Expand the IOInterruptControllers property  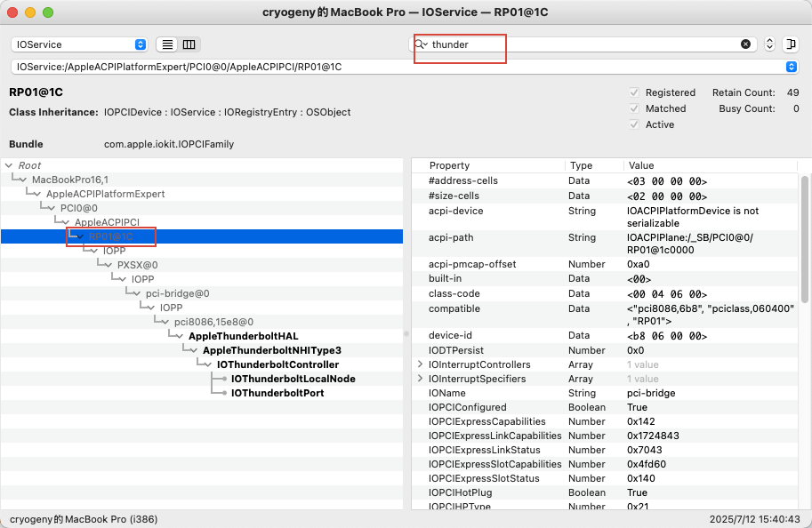[x=421, y=364]
